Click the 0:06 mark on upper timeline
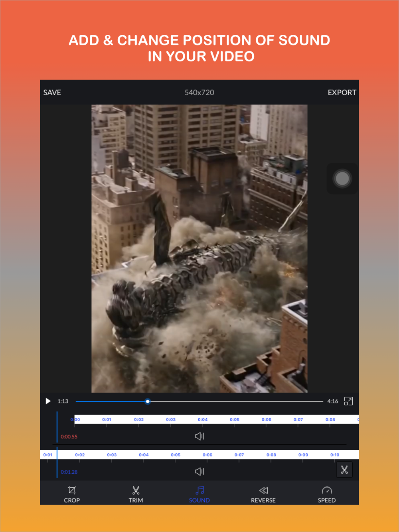 [x=267, y=420]
